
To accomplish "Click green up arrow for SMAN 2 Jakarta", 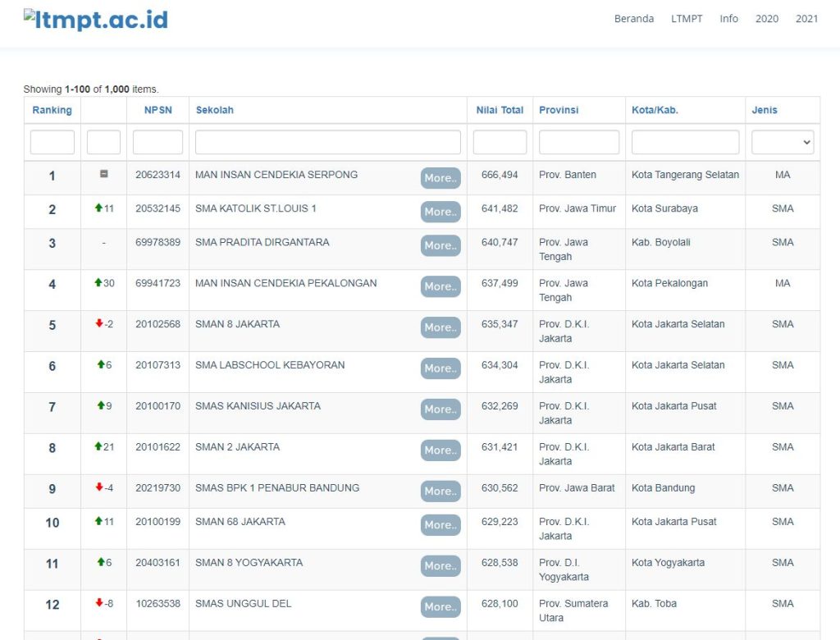I will pyautogui.click(x=98, y=446).
